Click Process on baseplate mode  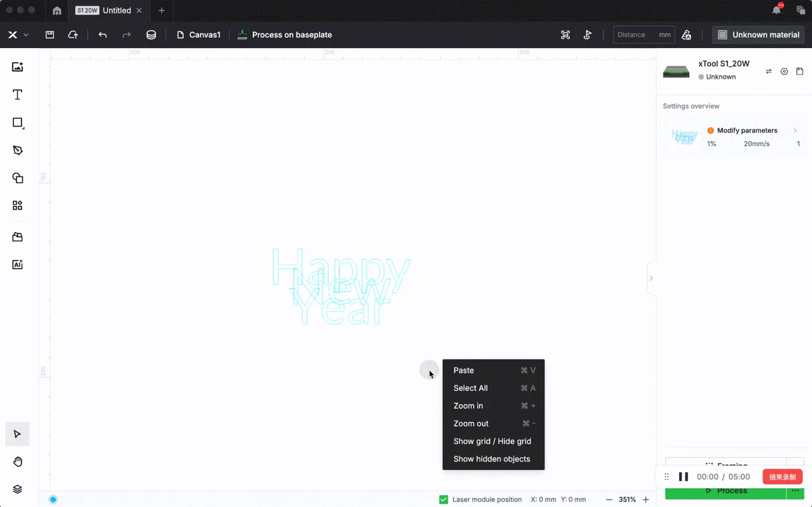(x=285, y=35)
